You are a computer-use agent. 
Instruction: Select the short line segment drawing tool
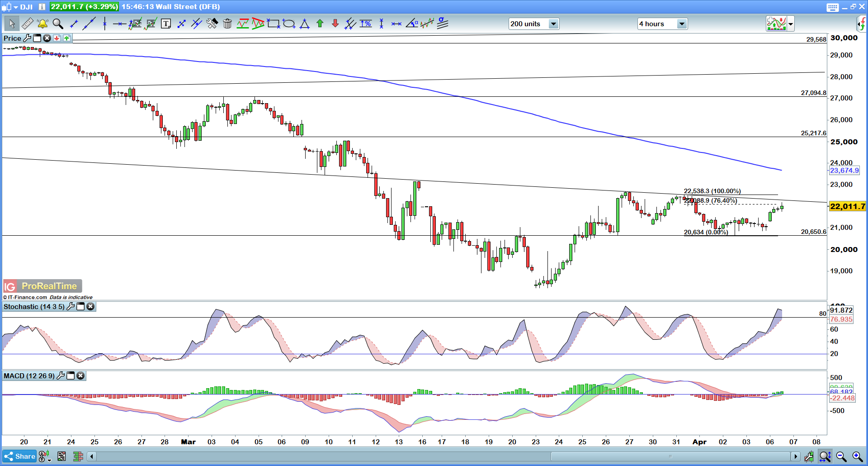pos(74,24)
